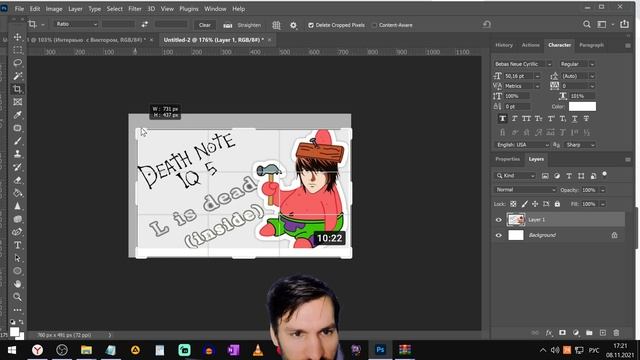Open the Search magnifier in options bar
Screen dimensions: 640x360
point(587,24)
